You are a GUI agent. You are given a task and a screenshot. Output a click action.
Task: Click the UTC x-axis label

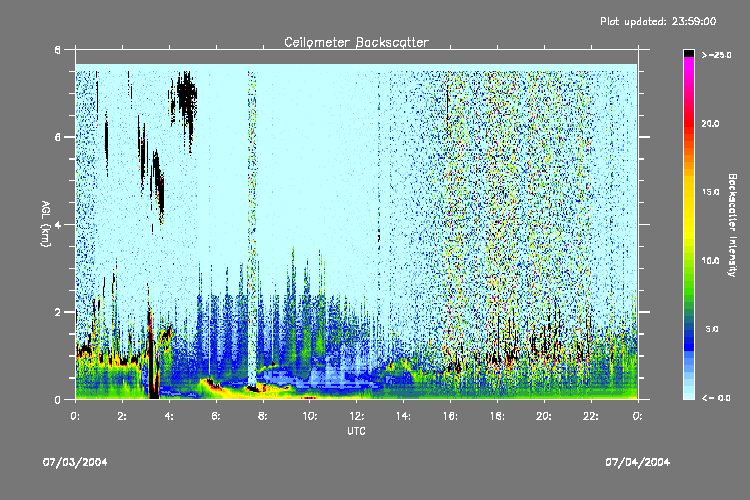point(356,431)
